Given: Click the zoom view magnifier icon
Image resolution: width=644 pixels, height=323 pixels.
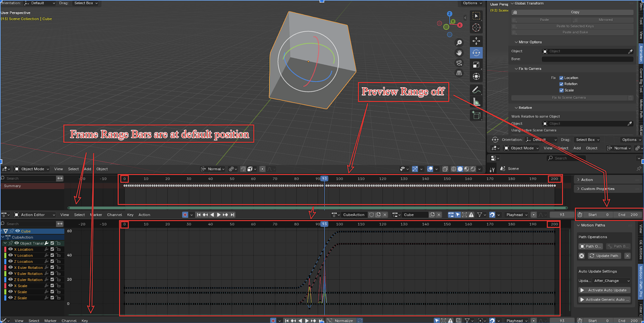Looking at the screenshot, I should [x=459, y=43].
